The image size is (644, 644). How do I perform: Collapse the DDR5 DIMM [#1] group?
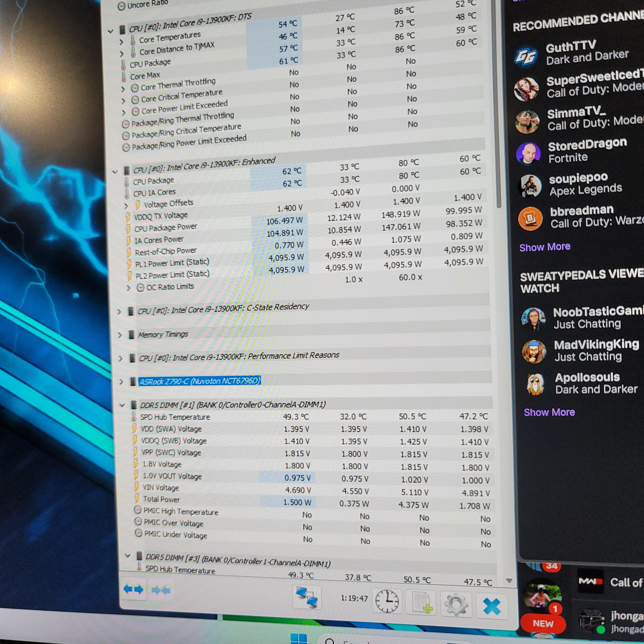[x=122, y=405]
